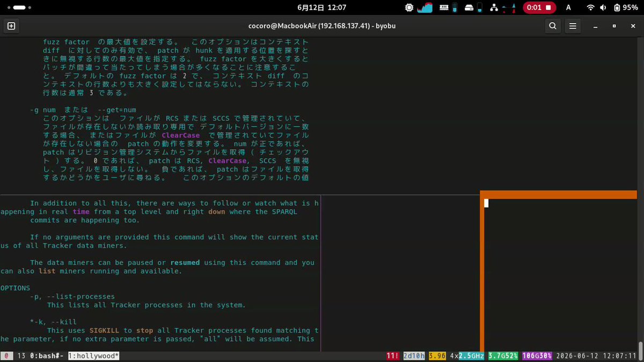The width and height of the screenshot is (644, 362).
Task: Click the terminal scrollbar on the right edge
Action: pyautogui.click(x=640, y=348)
